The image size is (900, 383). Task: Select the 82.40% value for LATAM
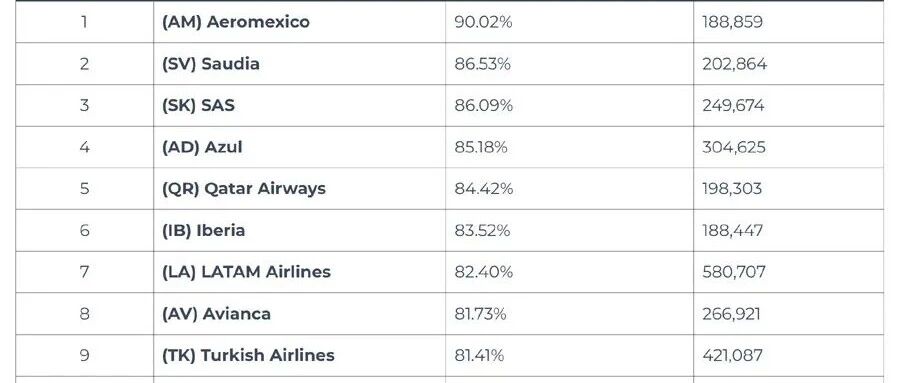(x=483, y=272)
